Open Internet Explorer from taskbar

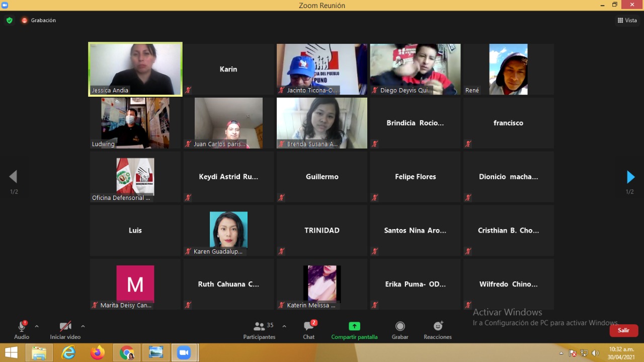pos(68,352)
